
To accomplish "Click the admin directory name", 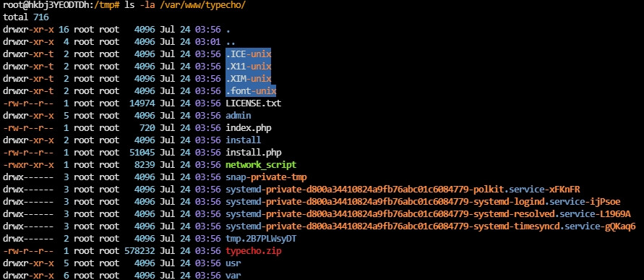I will pos(239,116).
